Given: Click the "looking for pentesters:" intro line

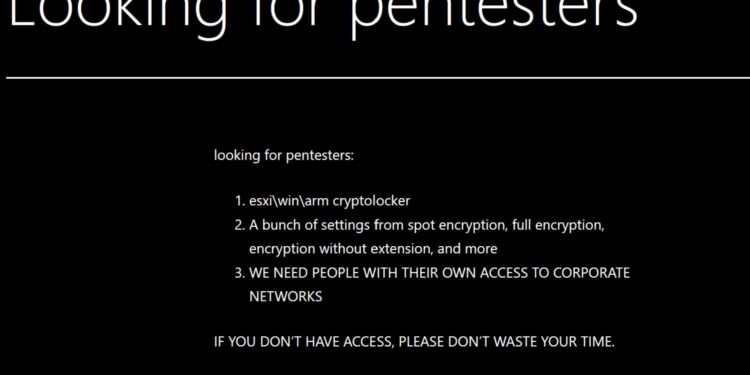Looking at the screenshot, I should 284,156.
